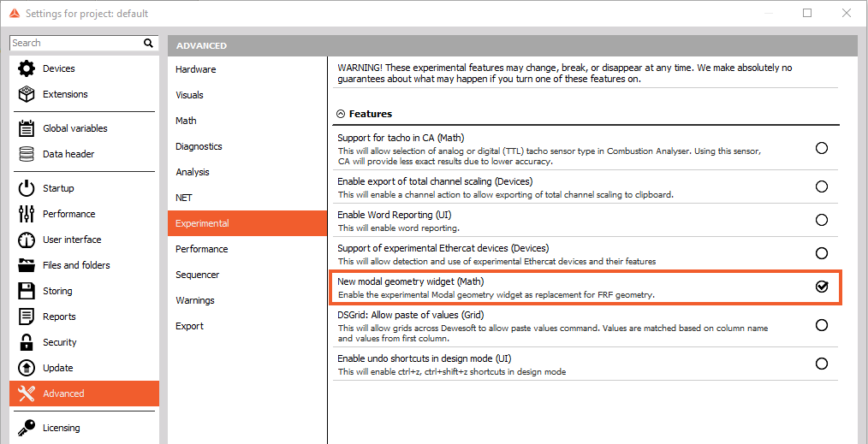Select the Experimental tab

pyautogui.click(x=247, y=223)
